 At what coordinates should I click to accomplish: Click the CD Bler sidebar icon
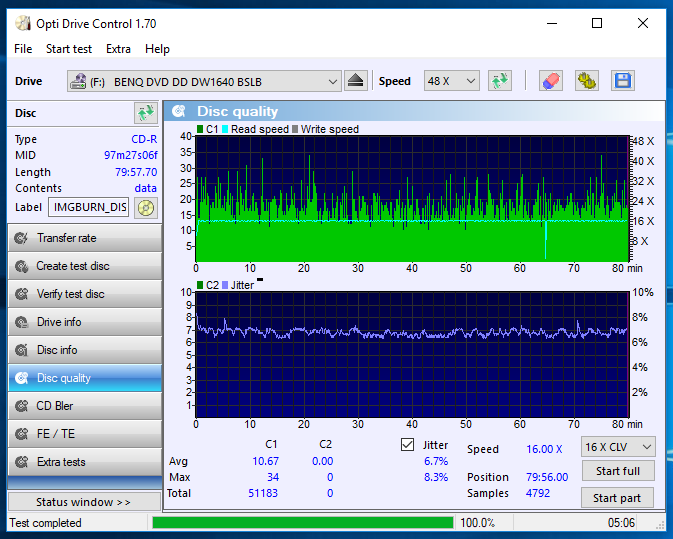tap(21, 406)
